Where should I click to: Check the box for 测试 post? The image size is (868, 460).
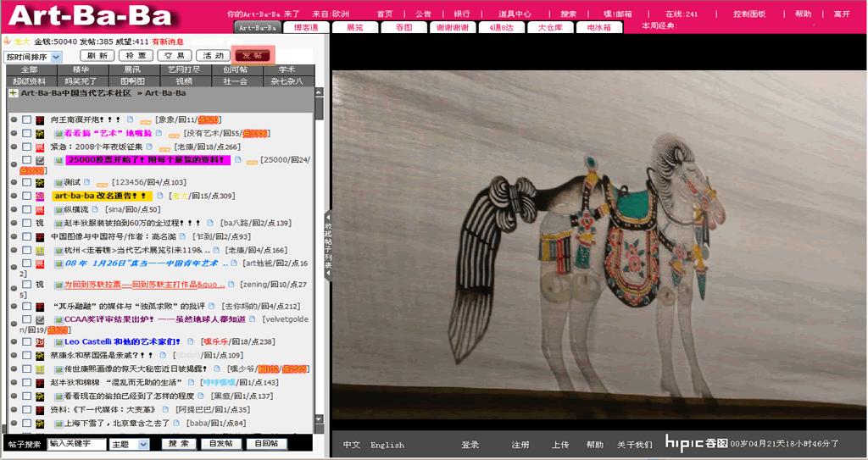click(26, 182)
